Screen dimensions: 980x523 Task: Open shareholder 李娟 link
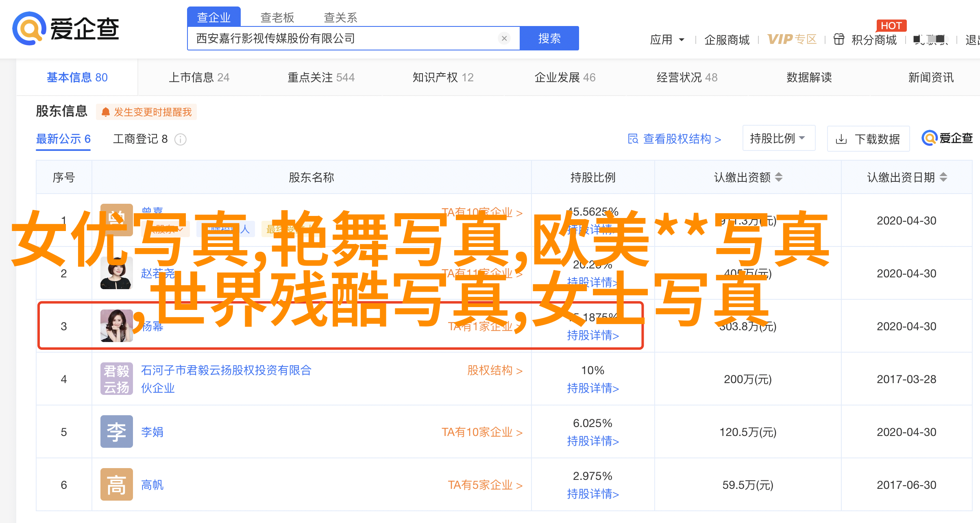152,432
